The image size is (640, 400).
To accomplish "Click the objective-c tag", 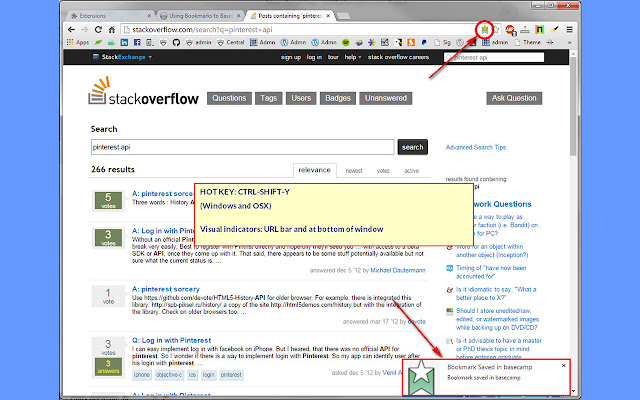I will [x=169, y=375].
